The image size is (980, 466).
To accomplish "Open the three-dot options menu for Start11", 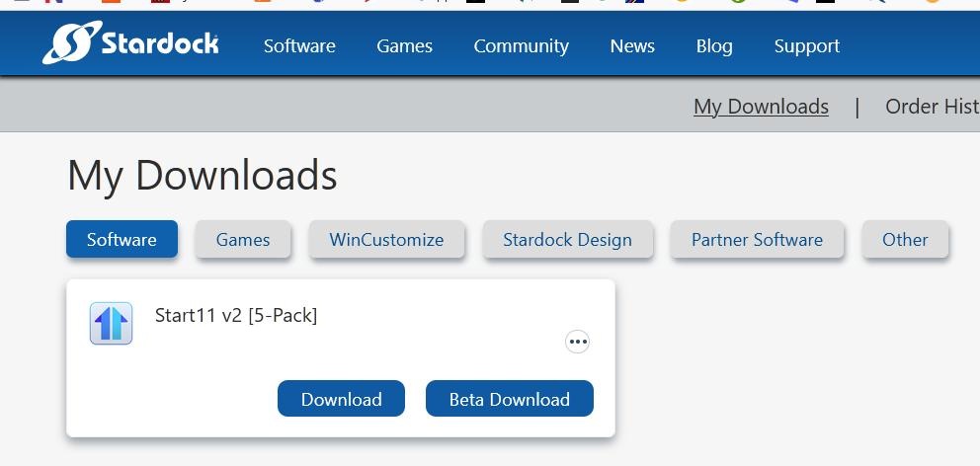I will (x=577, y=342).
